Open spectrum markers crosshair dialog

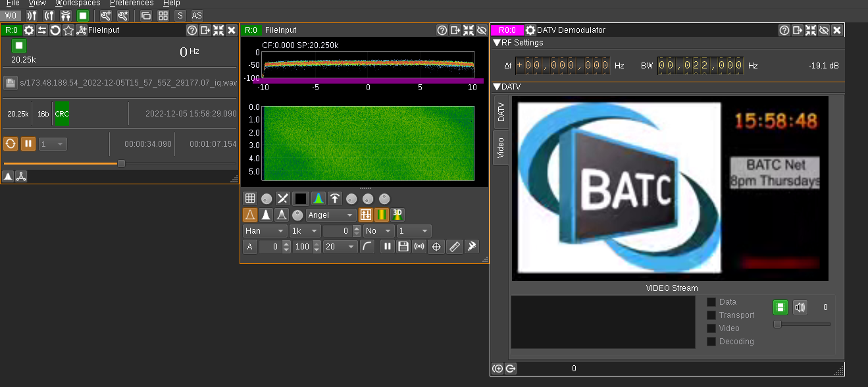435,247
